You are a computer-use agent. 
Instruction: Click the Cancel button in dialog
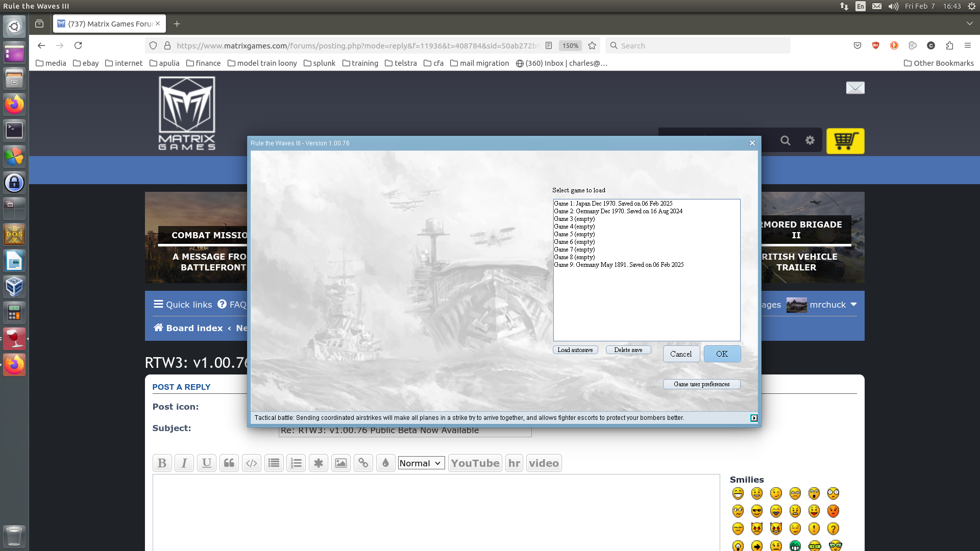681,354
